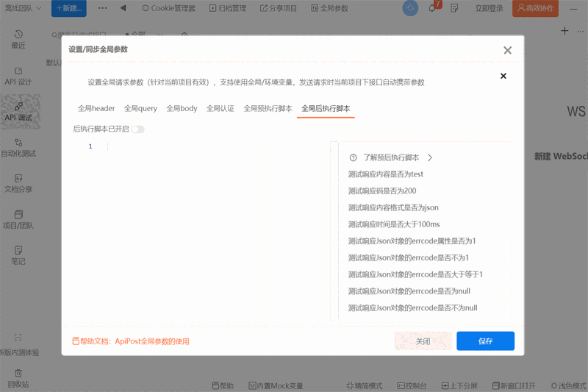Viewport: 588px width, 392px height.
Task: Open API 设计 in the sidebar
Action: coord(18,76)
